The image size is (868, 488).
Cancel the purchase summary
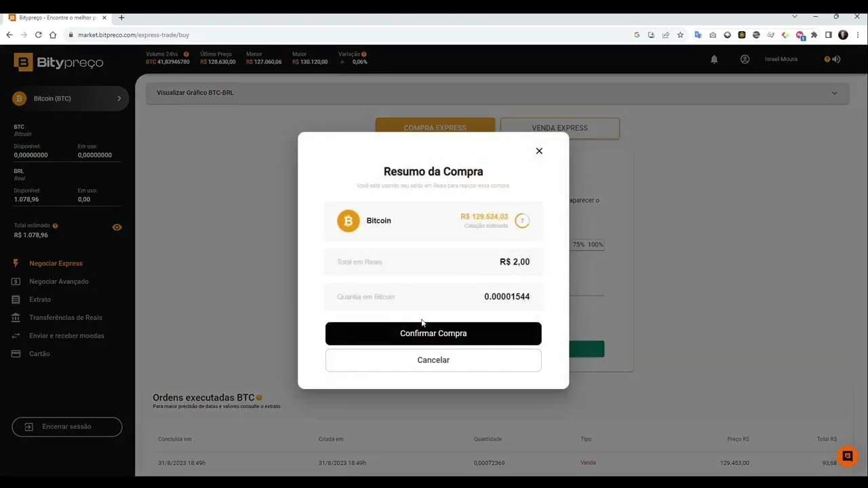coord(433,360)
